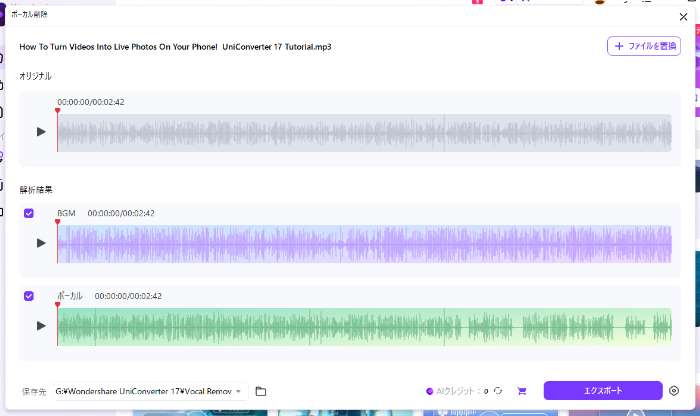
Task: Play the original audio track
Action: (x=41, y=131)
